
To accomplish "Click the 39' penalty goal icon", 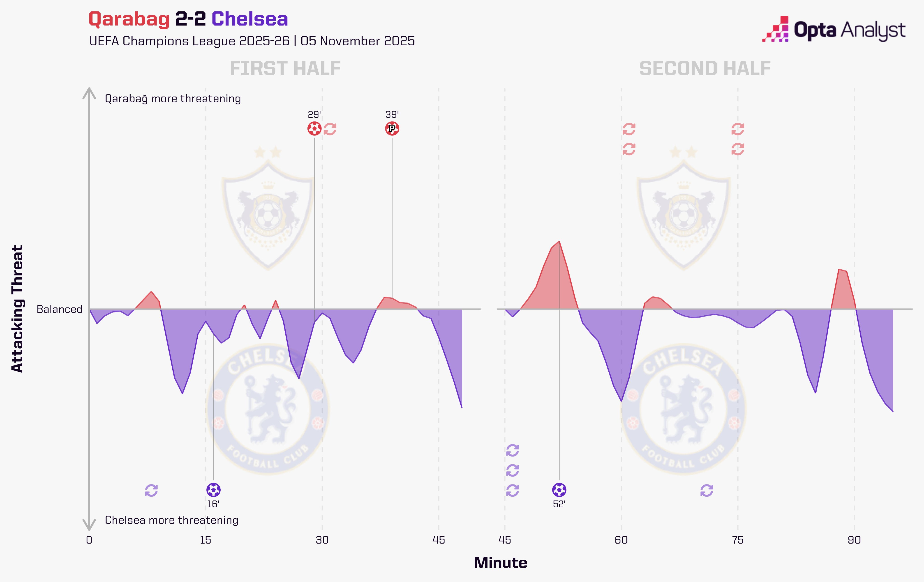I will coord(392,129).
